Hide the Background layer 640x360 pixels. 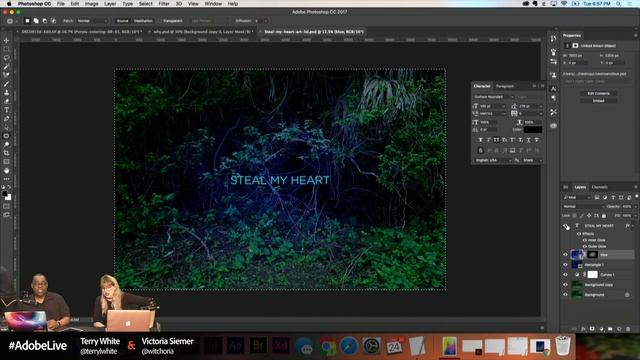point(566,295)
